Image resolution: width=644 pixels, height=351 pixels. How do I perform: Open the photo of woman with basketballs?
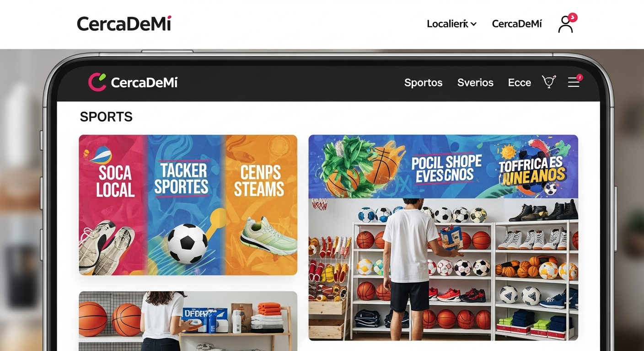pyautogui.click(x=188, y=321)
